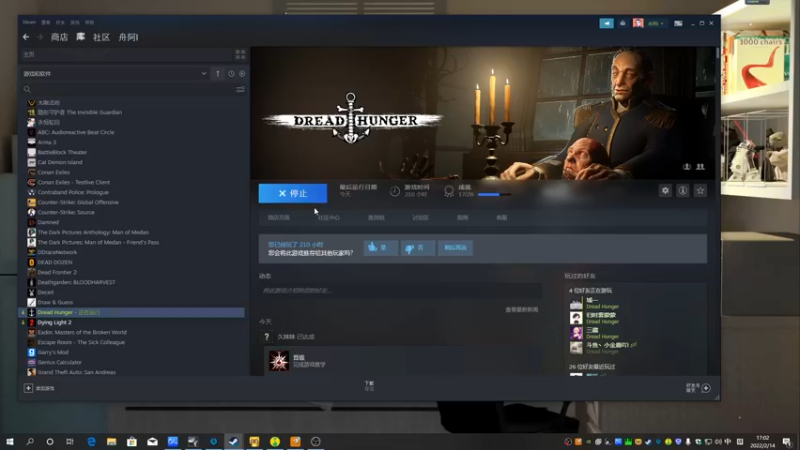Click the add game plus button
800x450 pixels.
(x=28, y=388)
